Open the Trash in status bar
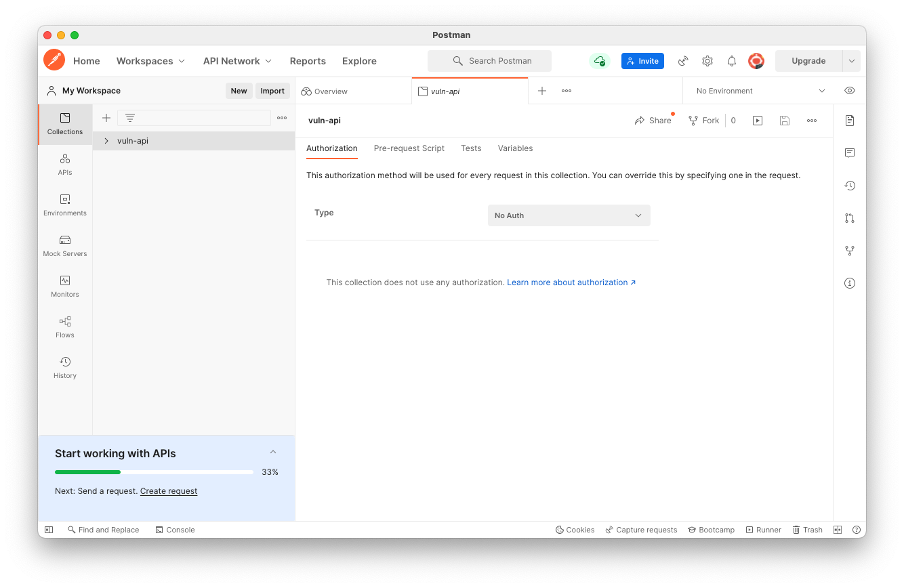 [807, 530]
